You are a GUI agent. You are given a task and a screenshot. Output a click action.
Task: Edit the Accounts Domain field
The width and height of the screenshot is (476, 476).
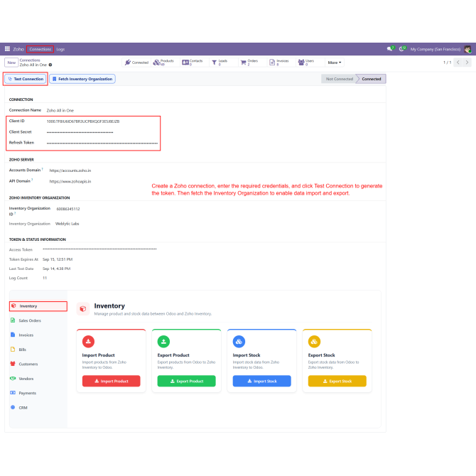coord(70,171)
